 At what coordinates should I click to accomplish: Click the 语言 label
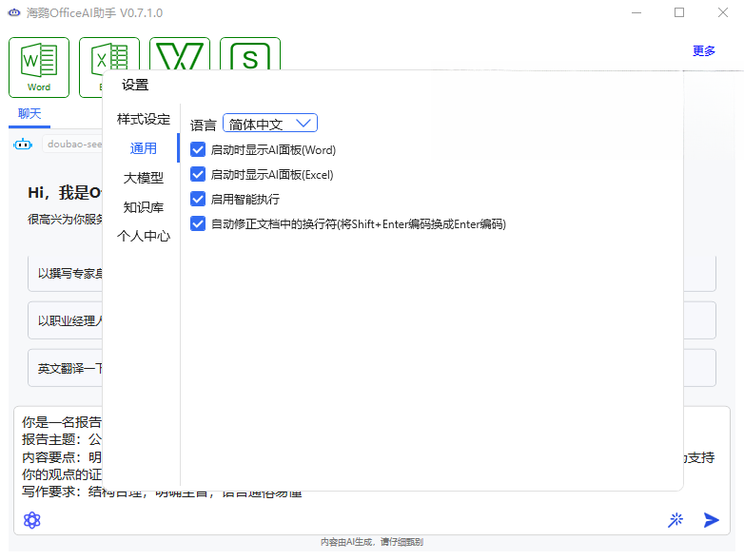(203, 126)
